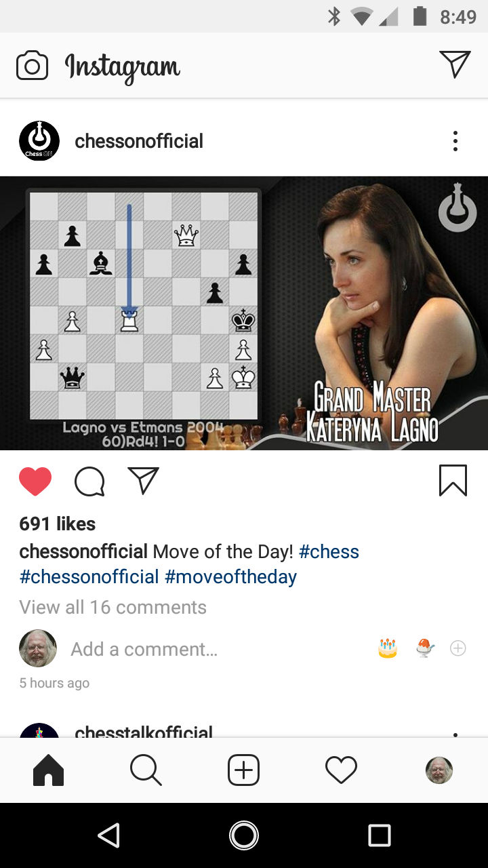The width and height of the screenshot is (488, 868).
Task: Create a new post with plus icon
Action: click(x=244, y=770)
